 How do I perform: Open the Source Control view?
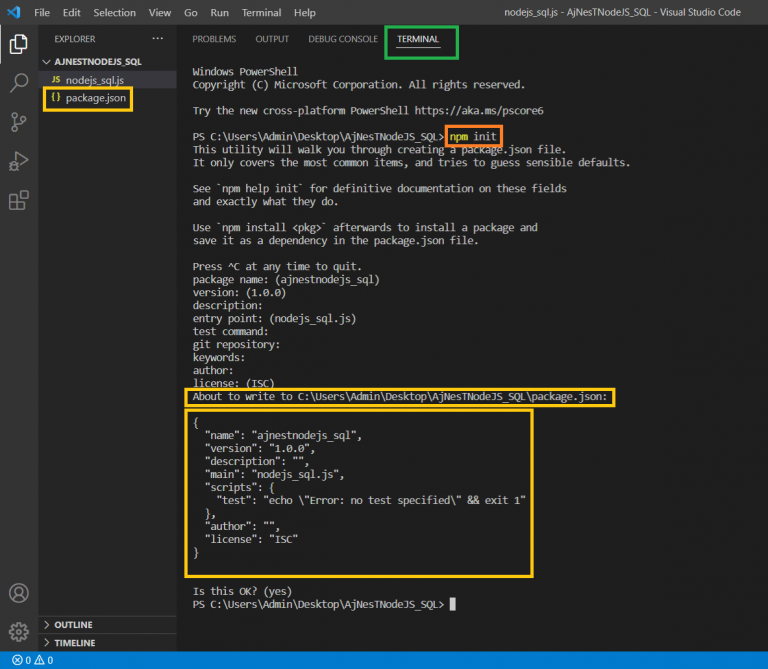tap(18, 122)
